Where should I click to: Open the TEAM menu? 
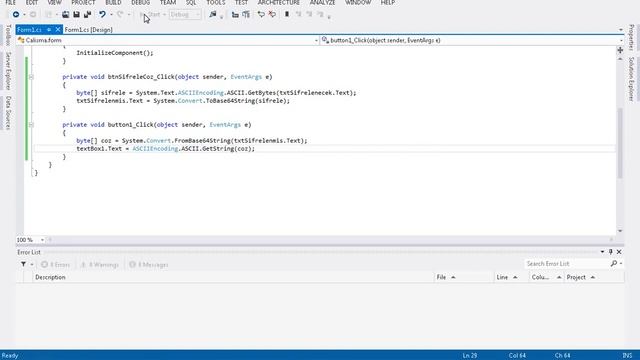[168, 2]
